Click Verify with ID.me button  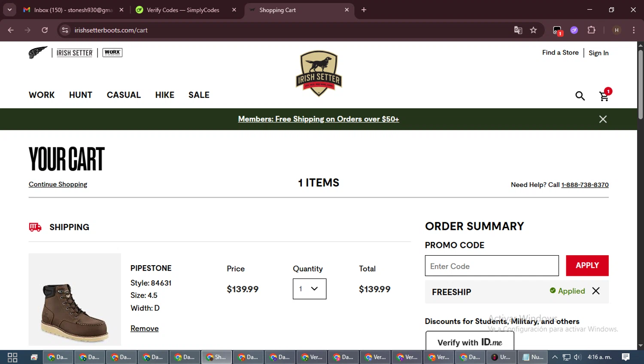(x=470, y=341)
